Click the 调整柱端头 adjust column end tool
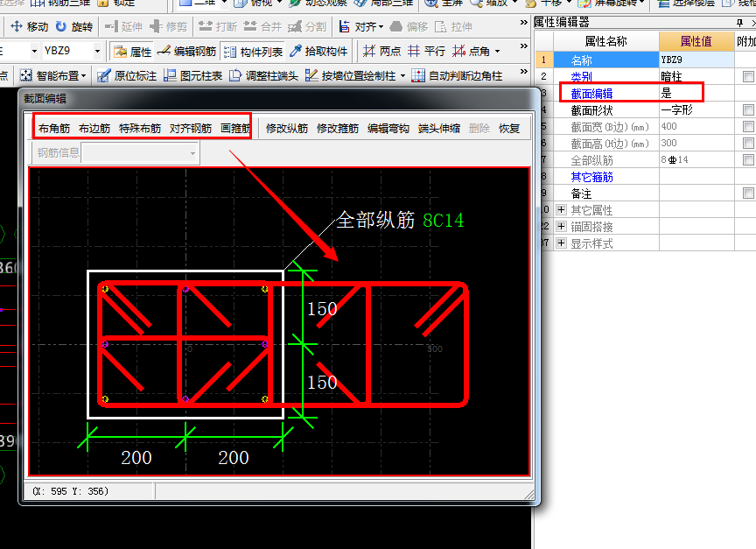The width and height of the screenshot is (756, 549). pos(263,76)
